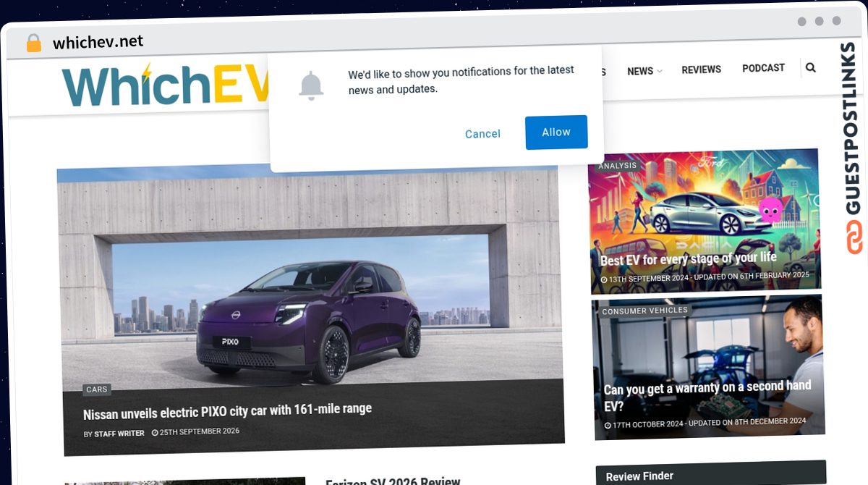Click the 25th September 2026 date
868x485 pixels.
[x=195, y=432]
